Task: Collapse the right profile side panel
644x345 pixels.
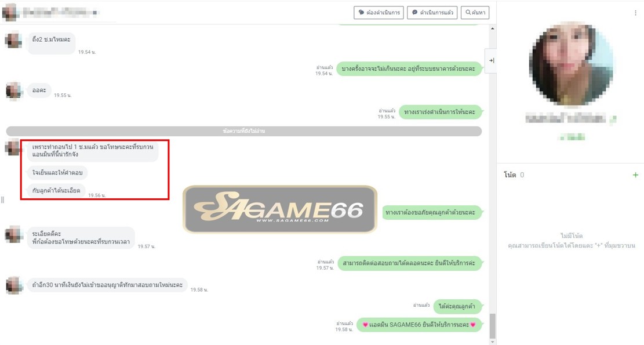Action: coord(491,60)
